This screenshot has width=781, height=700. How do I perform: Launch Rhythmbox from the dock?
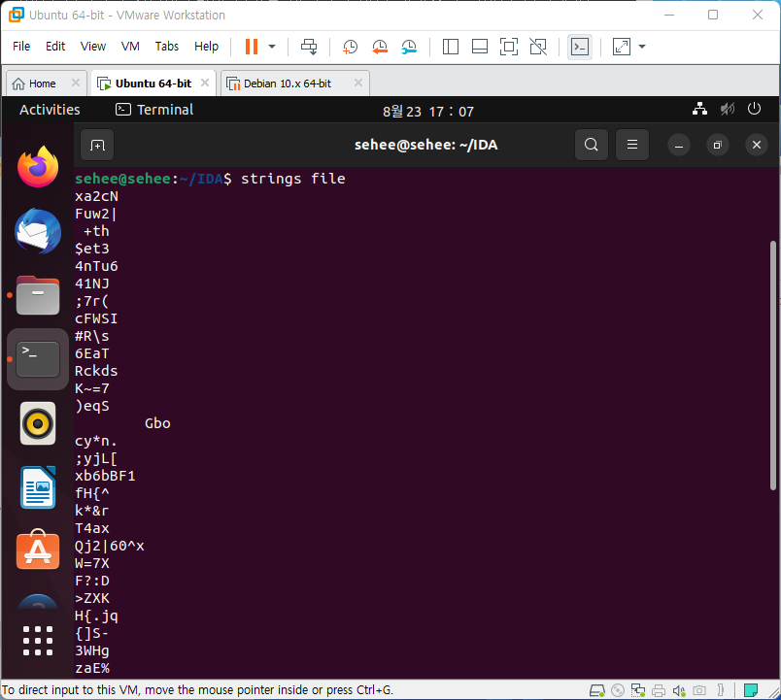click(x=38, y=423)
